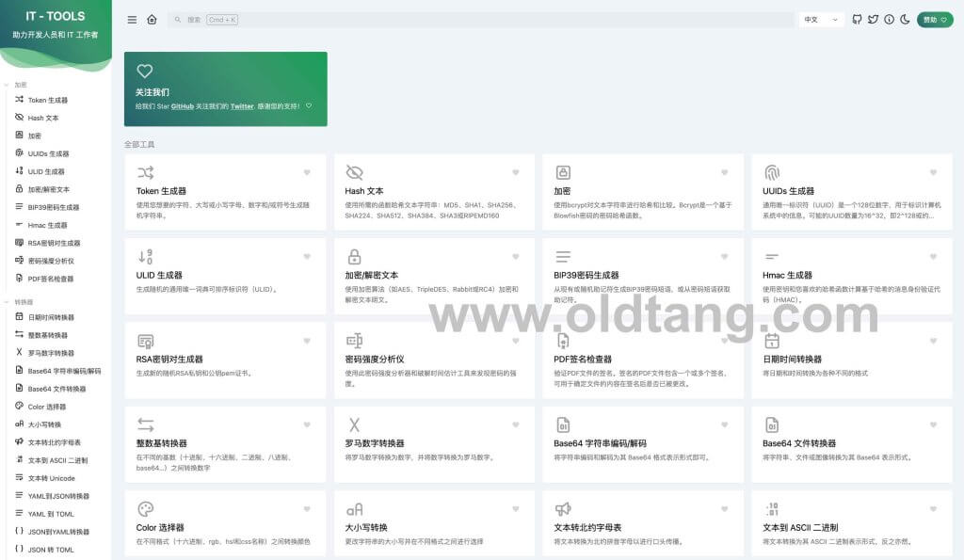This screenshot has height=560, width=964.
Task: Click the green 赞助 button
Action: (x=935, y=20)
